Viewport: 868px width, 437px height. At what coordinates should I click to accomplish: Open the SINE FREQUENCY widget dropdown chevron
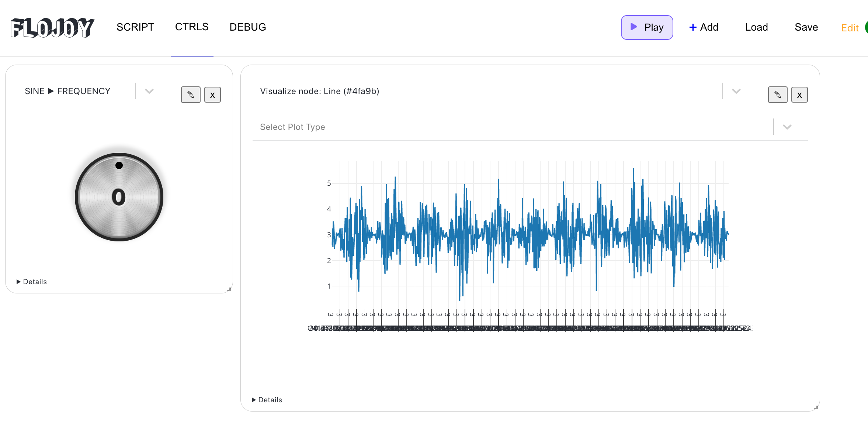click(x=149, y=91)
